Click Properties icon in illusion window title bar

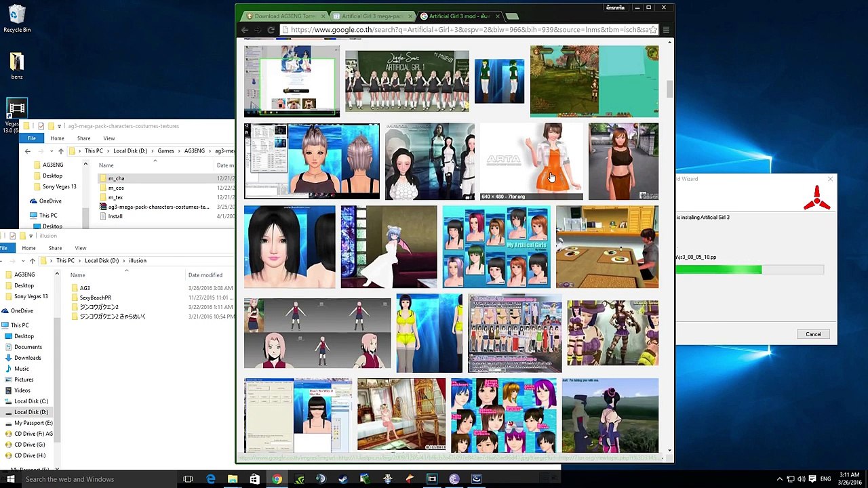coord(13,236)
